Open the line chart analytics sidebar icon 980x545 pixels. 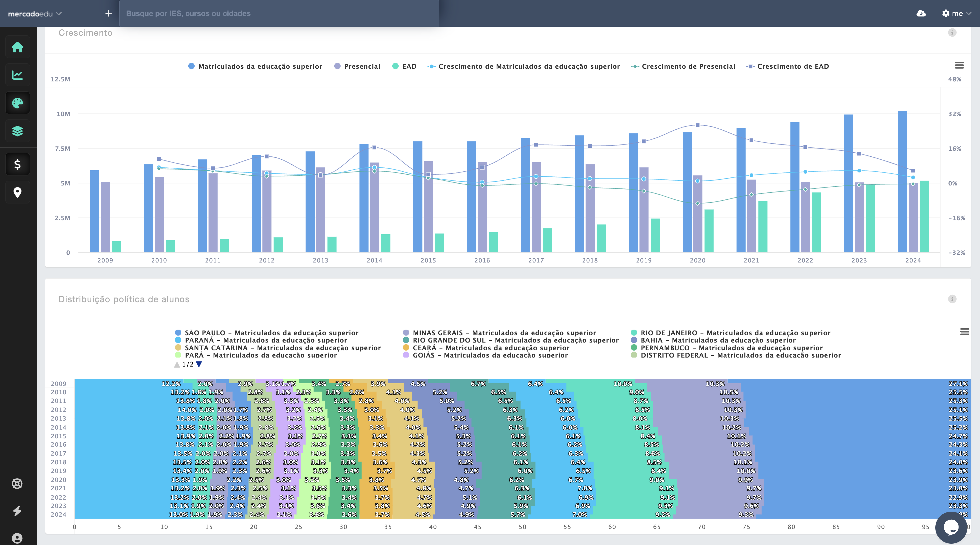click(17, 75)
